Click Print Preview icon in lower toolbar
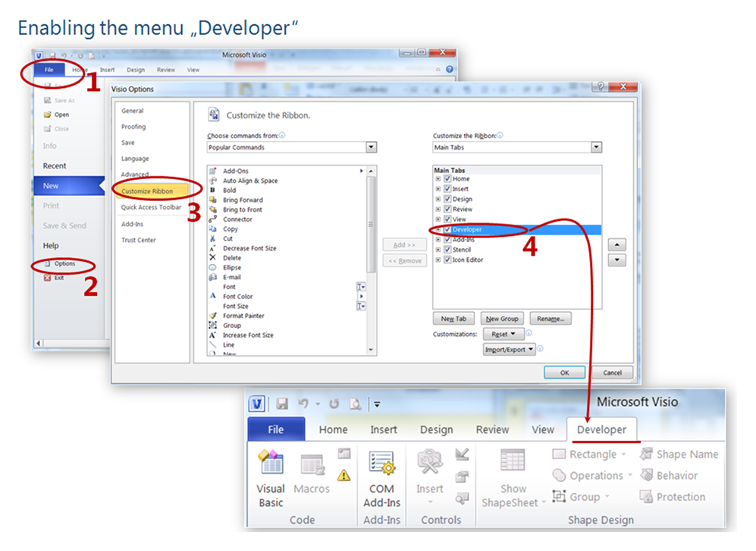The height and width of the screenshot is (551, 756). [356, 403]
